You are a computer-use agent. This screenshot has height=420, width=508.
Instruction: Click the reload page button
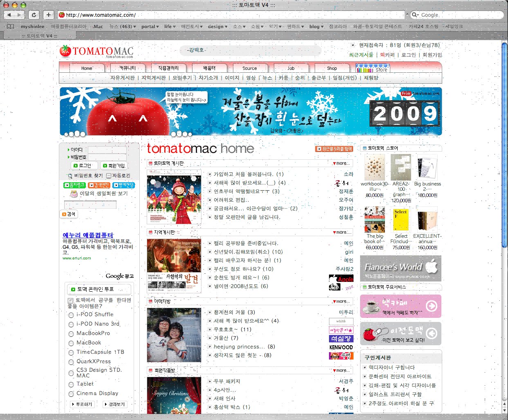(34, 15)
